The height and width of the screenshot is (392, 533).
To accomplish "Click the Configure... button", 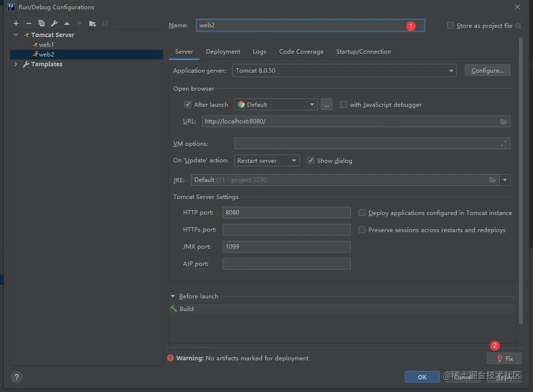I will click(487, 70).
